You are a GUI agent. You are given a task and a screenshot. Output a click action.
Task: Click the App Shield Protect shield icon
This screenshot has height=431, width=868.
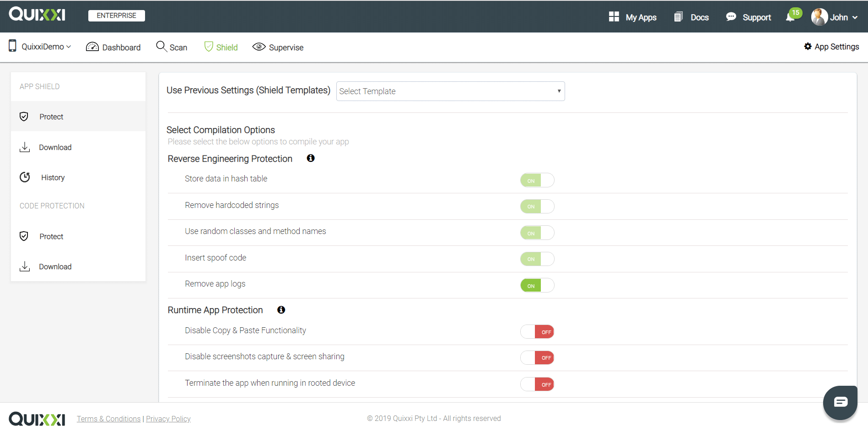(24, 117)
